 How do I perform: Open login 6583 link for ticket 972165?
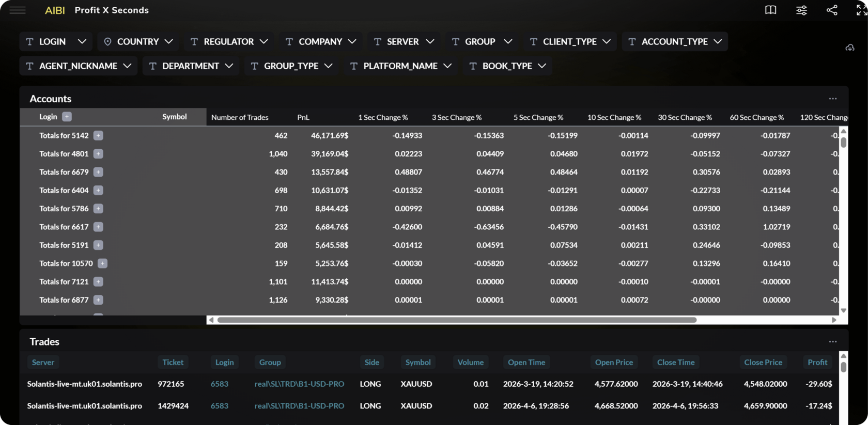tap(220, 384)
